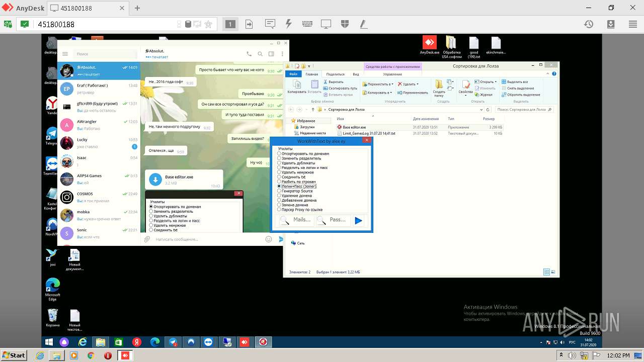The width and height of the screenshot is (644, 362).
Task: Switch to the Поделиться ribbon tab
Action: tap(335, 74)
